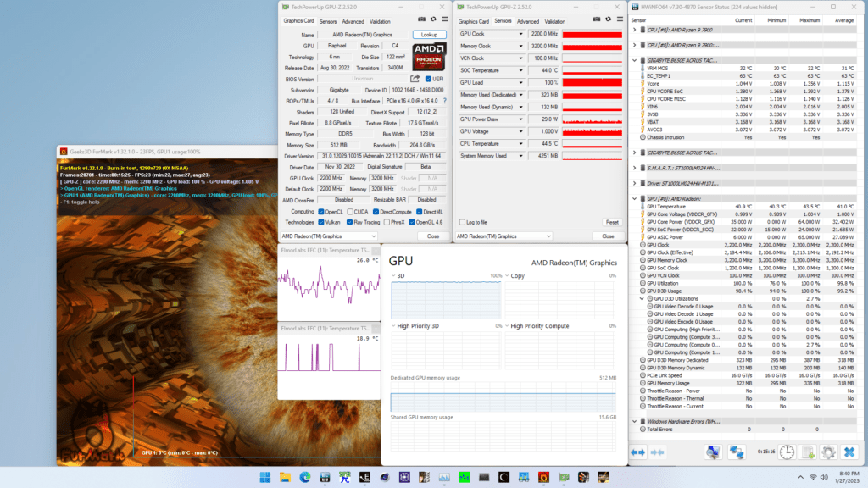Open the Windows Start menu
This screenshot has width=868, height=488.
[265, 477]
